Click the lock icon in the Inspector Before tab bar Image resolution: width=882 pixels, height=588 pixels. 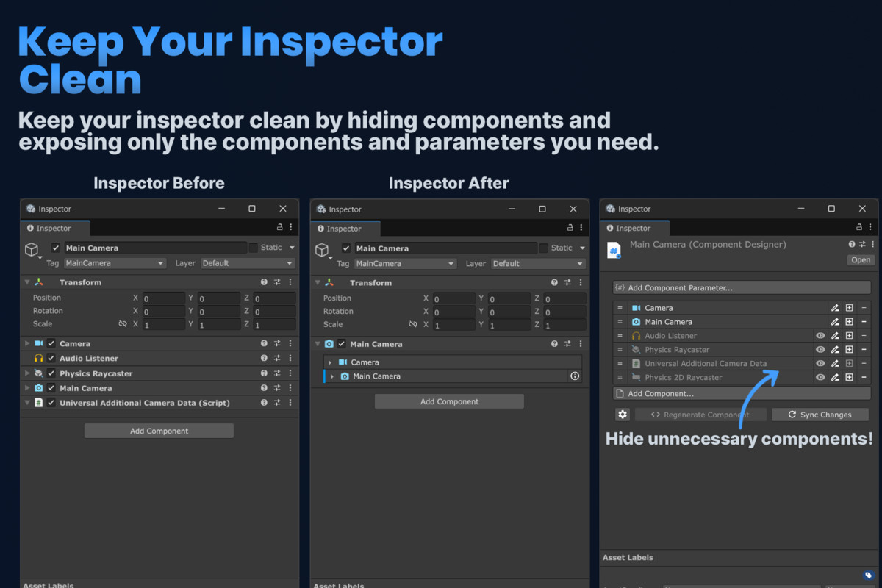279,228
